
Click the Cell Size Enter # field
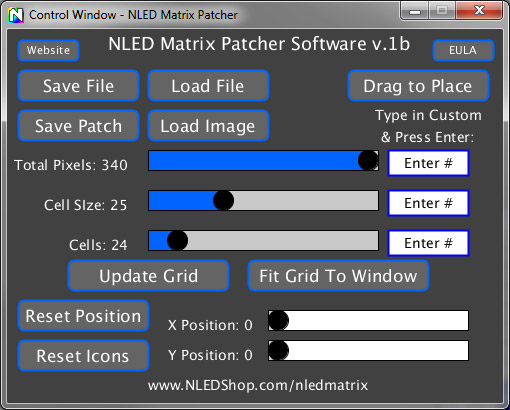pyautogui.click(x=428, y=203)
